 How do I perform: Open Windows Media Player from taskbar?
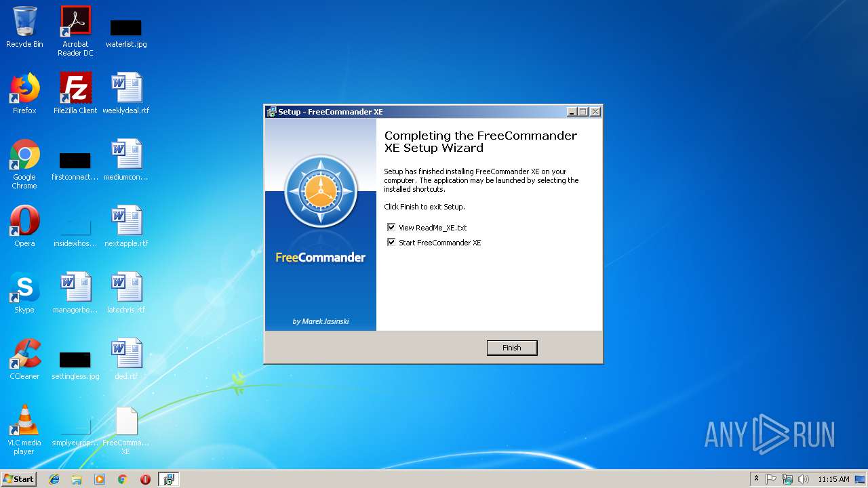[x=100, y=479]
